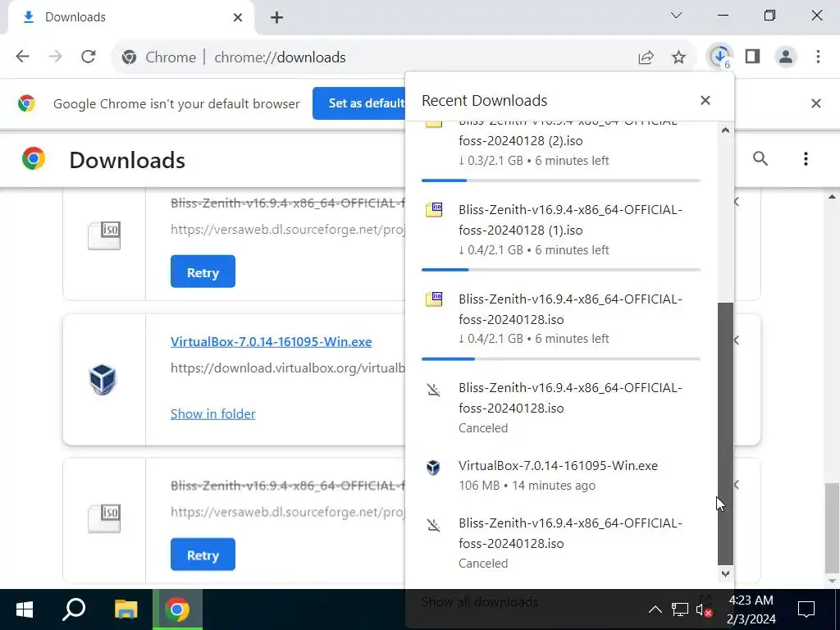840x630 pixels.
Task: Open the Chrome three-dot menu
Action: point(818,57)
